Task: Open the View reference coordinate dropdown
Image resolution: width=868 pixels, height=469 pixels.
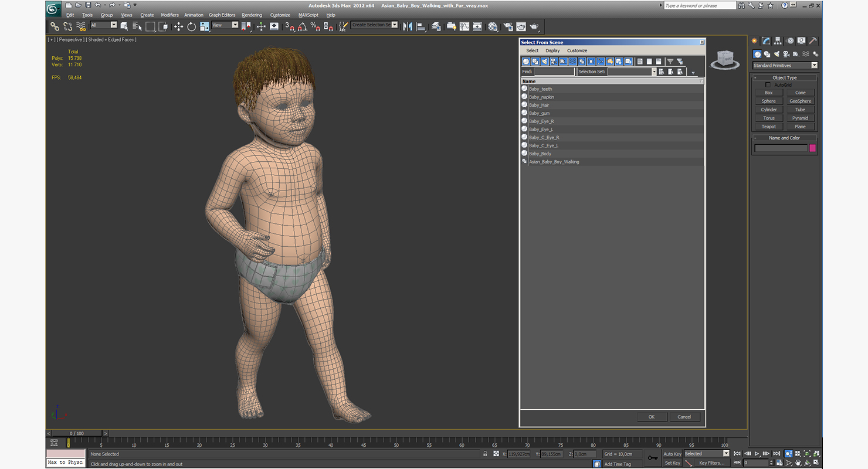Action: (x=225, y=25)
